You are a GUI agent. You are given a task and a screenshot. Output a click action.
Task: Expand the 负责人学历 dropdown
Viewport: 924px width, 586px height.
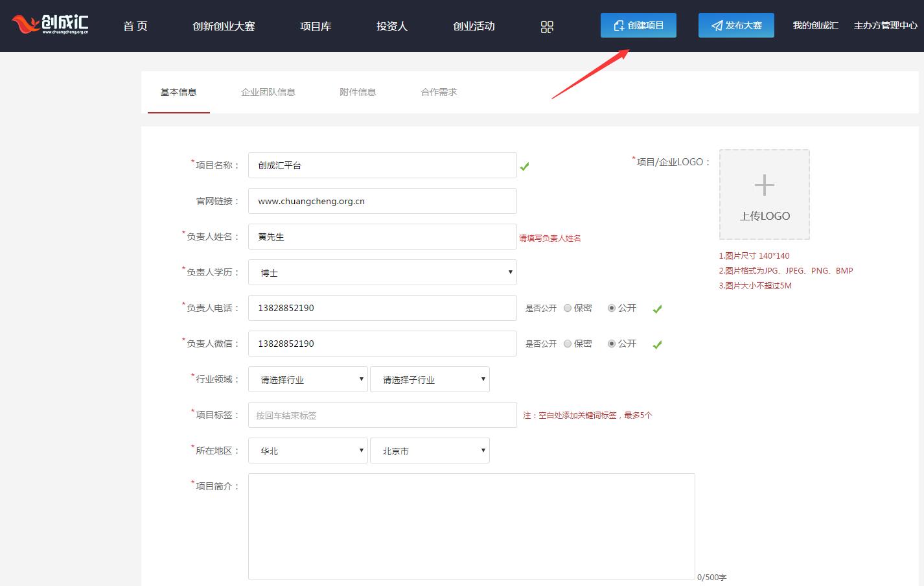(x=382, y=272)
